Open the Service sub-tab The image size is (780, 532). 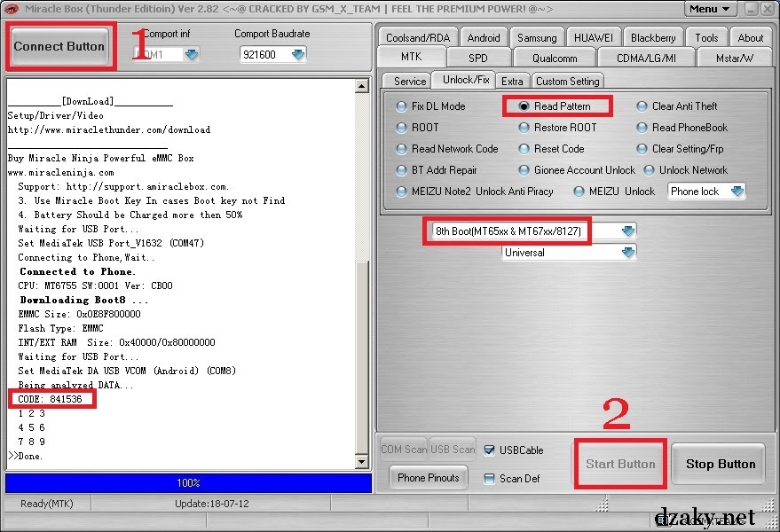(409, 81)
